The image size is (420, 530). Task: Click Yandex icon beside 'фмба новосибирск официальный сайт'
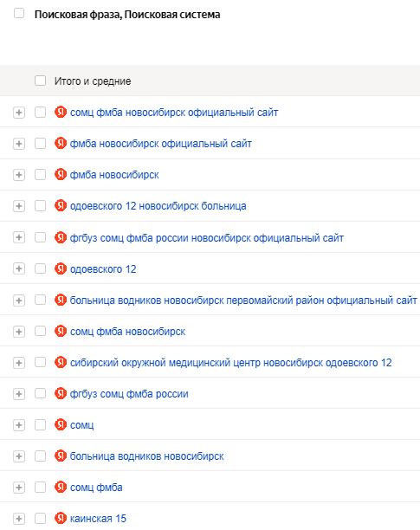(x=61, y=143)
